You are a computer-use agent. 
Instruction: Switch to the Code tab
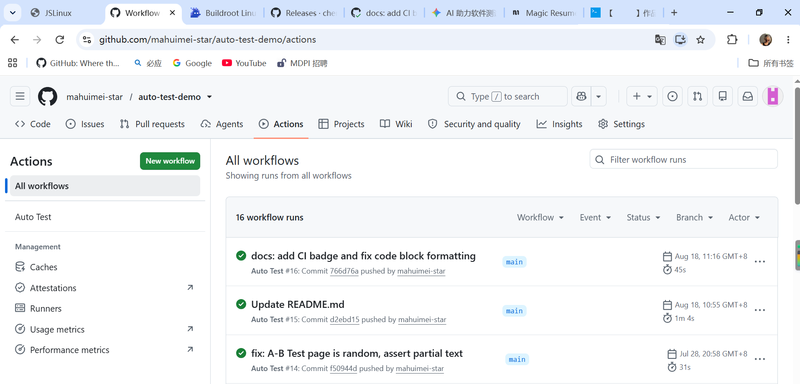(33, 124)
